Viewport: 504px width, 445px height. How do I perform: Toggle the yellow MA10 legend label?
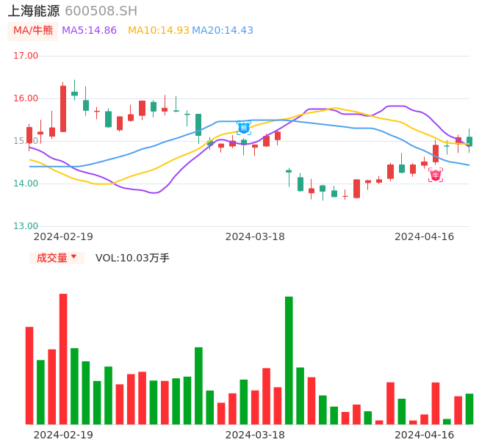158,31
